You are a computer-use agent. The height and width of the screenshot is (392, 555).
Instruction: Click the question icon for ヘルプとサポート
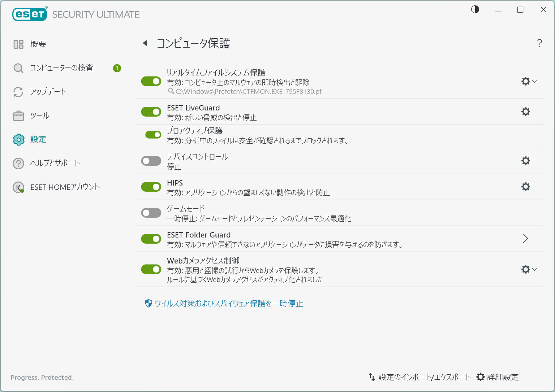click(18, 163)
